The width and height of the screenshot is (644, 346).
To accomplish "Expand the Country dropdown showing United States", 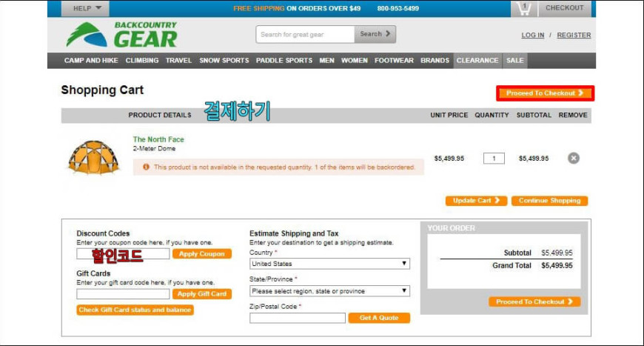I will (x=329, y=264).
